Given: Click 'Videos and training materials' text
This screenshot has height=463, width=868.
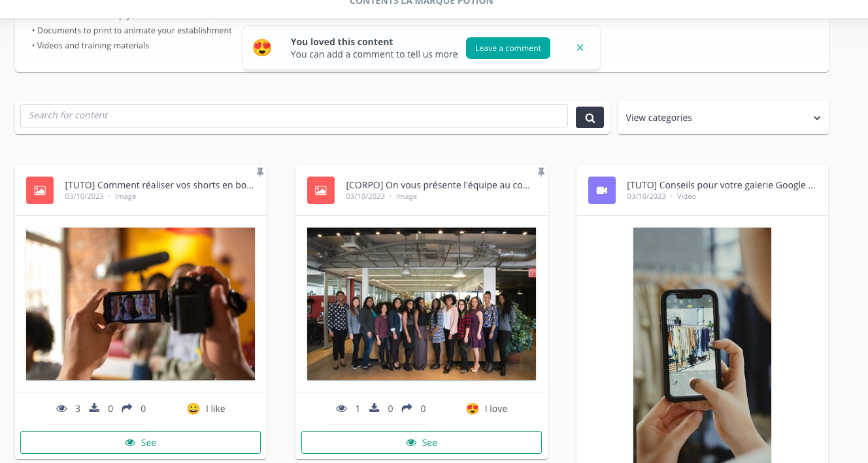Looking at the screenshot, I should 93,46.
